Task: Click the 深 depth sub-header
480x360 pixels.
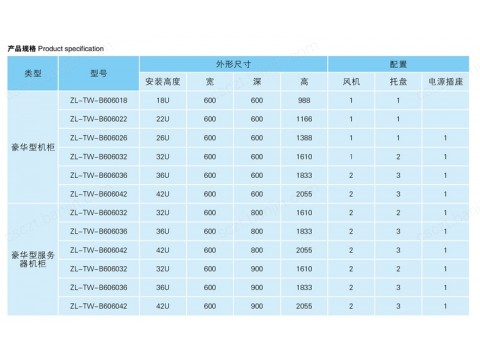Action: (257, 82)
